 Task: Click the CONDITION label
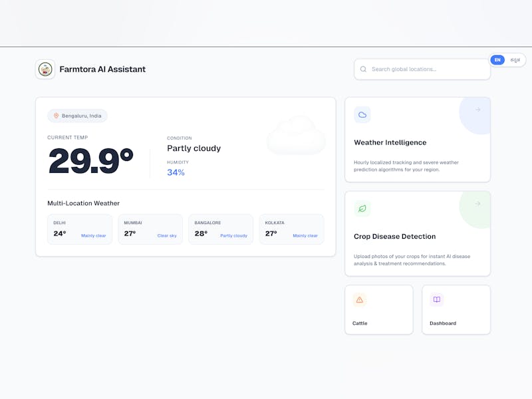179,138
